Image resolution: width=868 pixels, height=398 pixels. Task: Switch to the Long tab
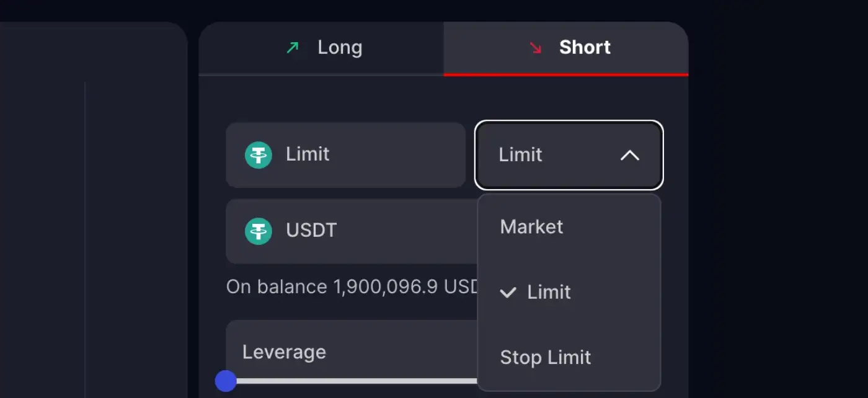321,48
